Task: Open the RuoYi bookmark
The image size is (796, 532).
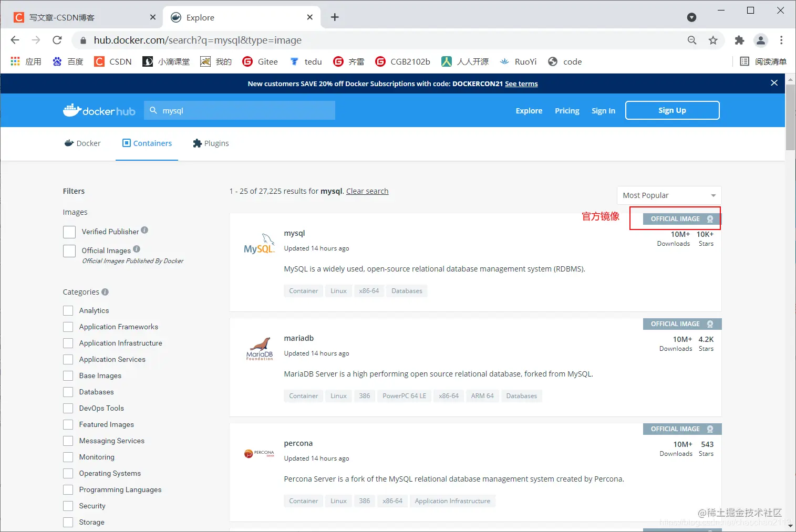Action: 519,61
